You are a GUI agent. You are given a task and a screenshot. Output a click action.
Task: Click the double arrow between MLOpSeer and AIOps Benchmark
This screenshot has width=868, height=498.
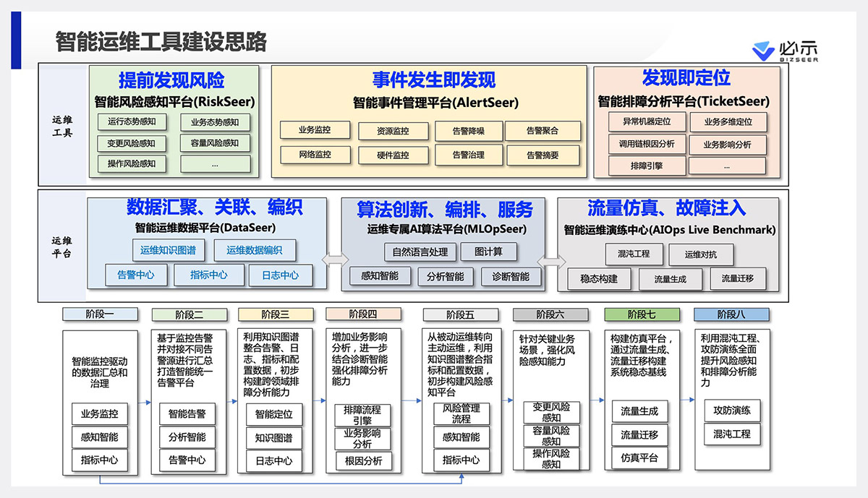[x=551, y=260]
